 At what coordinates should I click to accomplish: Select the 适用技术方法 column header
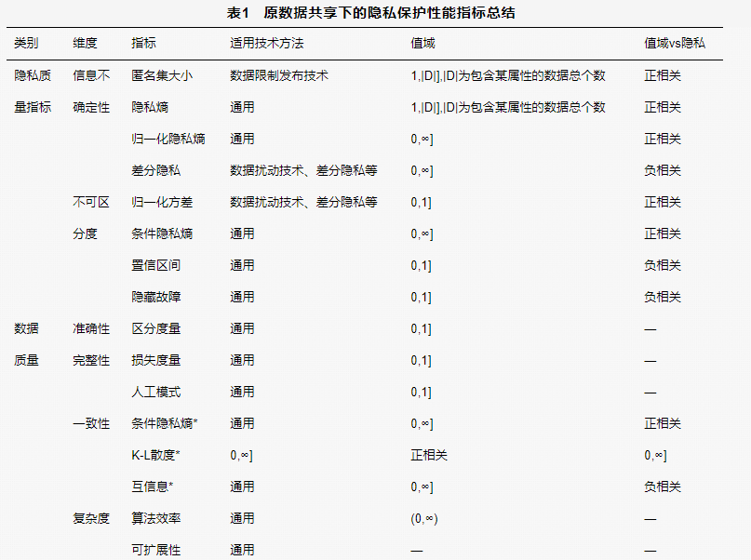[267, 44]
